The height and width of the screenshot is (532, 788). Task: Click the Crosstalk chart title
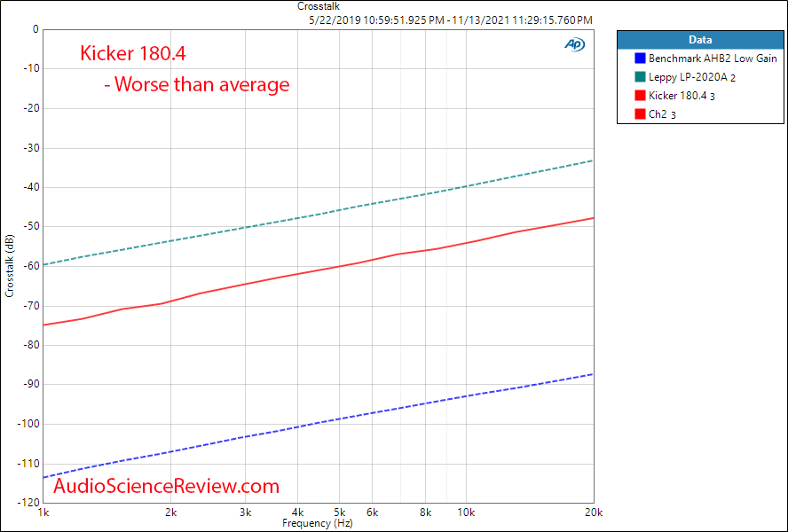click(319, 6)
